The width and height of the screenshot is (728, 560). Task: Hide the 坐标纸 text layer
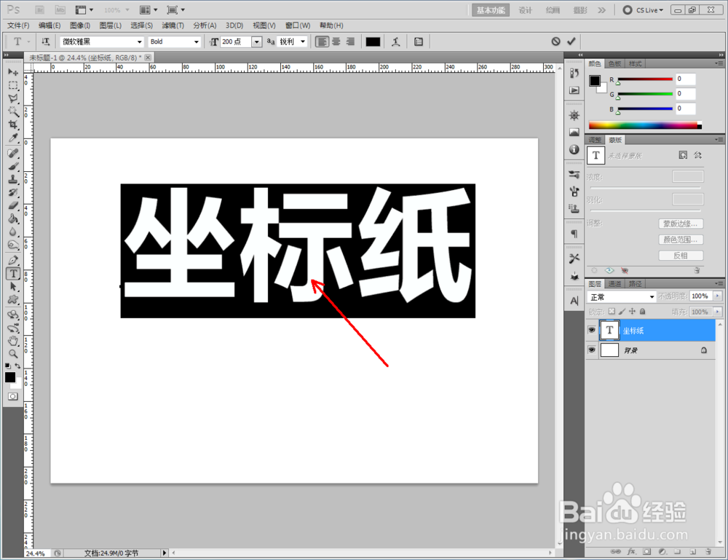[592, 330]
